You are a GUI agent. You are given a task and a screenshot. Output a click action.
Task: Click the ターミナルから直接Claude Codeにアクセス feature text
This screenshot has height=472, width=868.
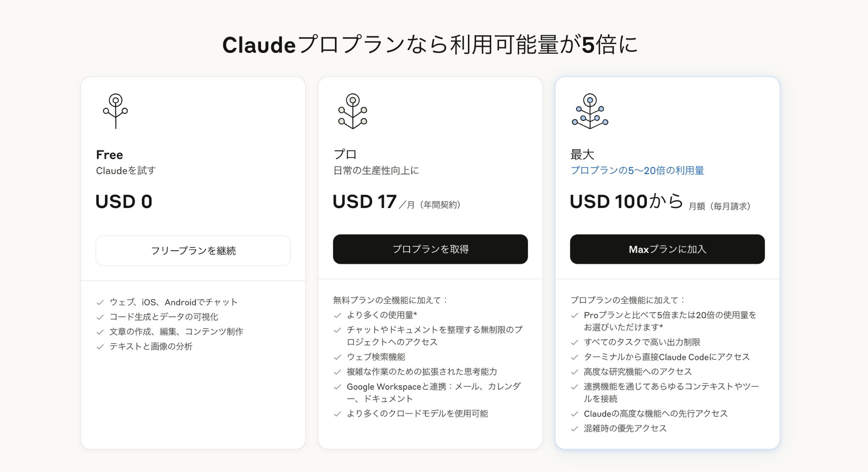pos(667,357)
